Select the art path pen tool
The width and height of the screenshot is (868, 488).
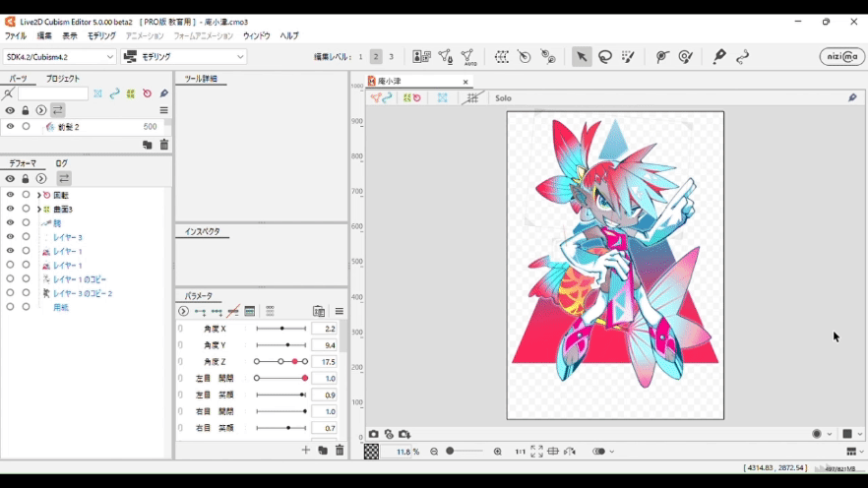click(719, 56)
